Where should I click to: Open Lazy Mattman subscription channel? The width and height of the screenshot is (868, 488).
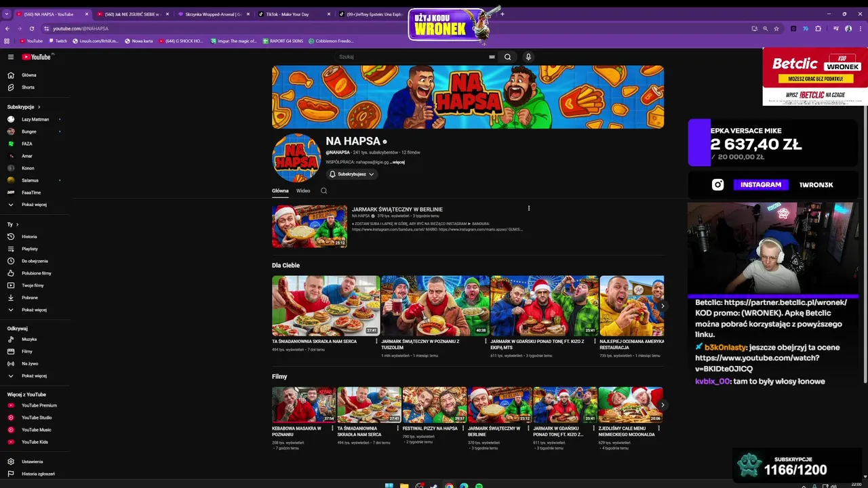click(x=35, y=119)
